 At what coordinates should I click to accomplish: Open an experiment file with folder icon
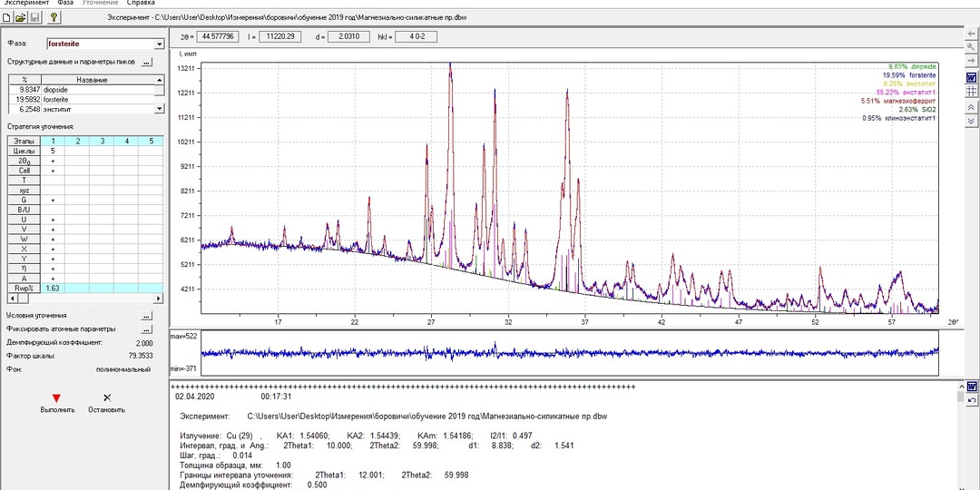click(x=21, y=17)
